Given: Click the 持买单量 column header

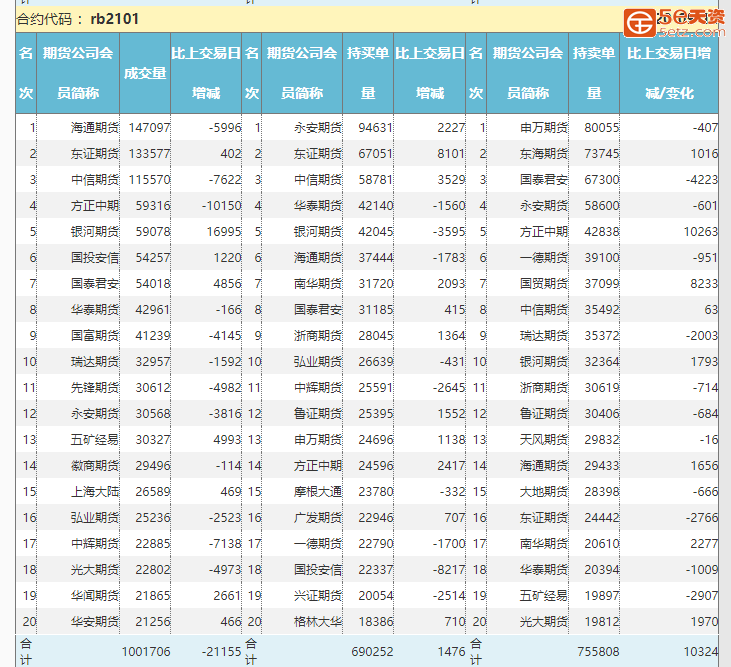Looking at the screenshot, I should tap(367, 73).
